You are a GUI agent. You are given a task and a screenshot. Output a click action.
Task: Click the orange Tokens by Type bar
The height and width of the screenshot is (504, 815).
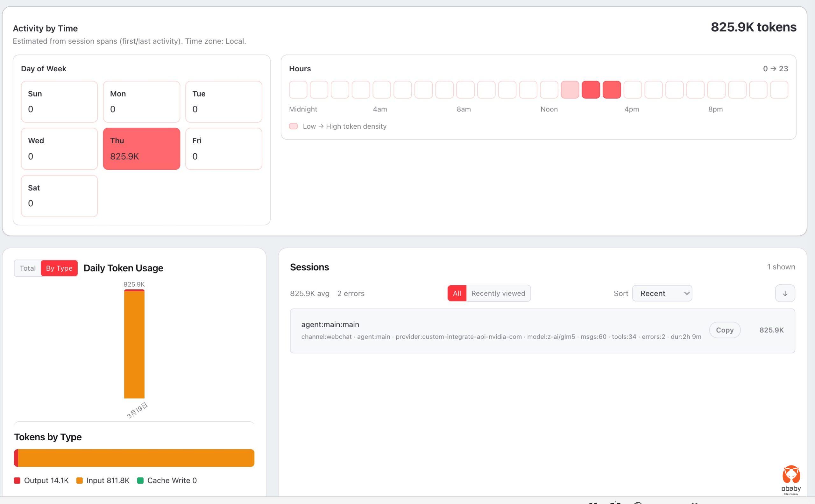click(x=136, y=458)
